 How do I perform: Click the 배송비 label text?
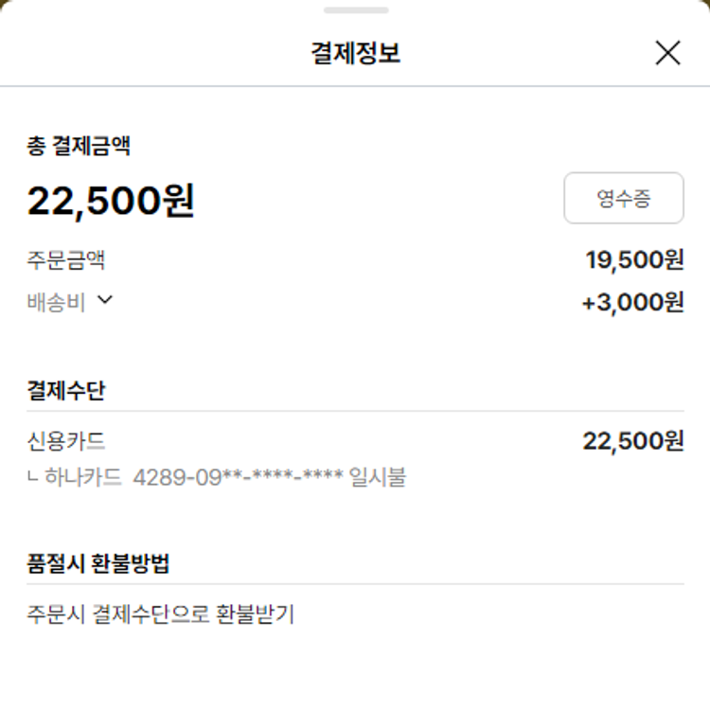56,303
